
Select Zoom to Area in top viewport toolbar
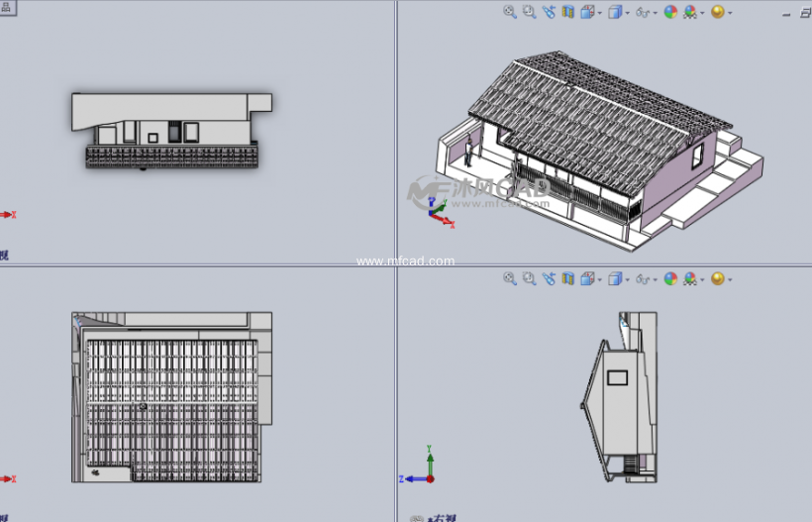pos(529,12)
